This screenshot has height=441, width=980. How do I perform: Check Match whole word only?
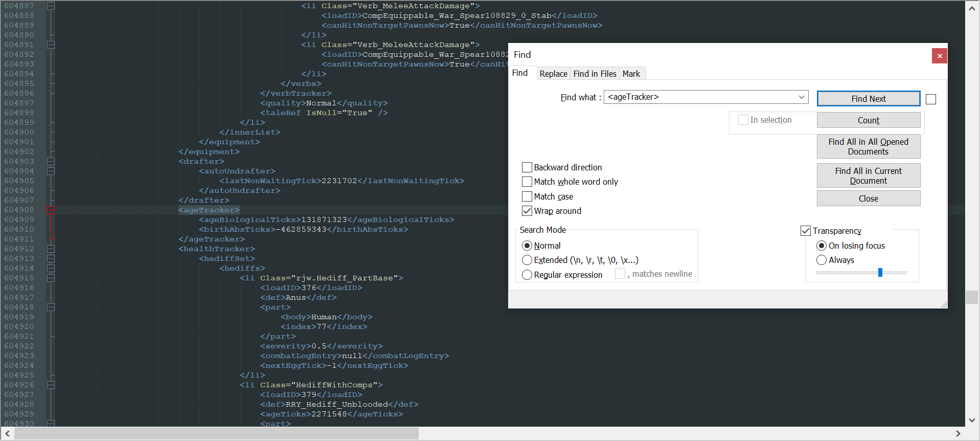click(x=527, y=182)
